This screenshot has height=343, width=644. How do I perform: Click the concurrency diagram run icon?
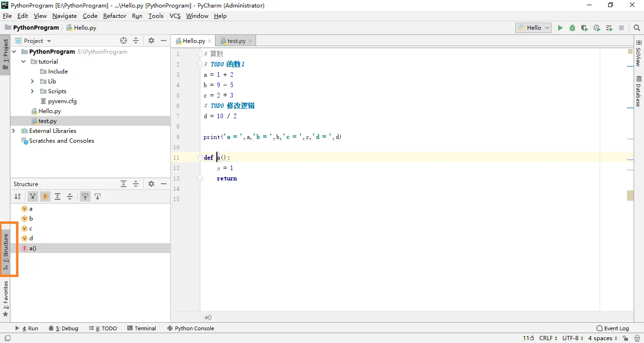pyautogui.click(x=609, y=28)
